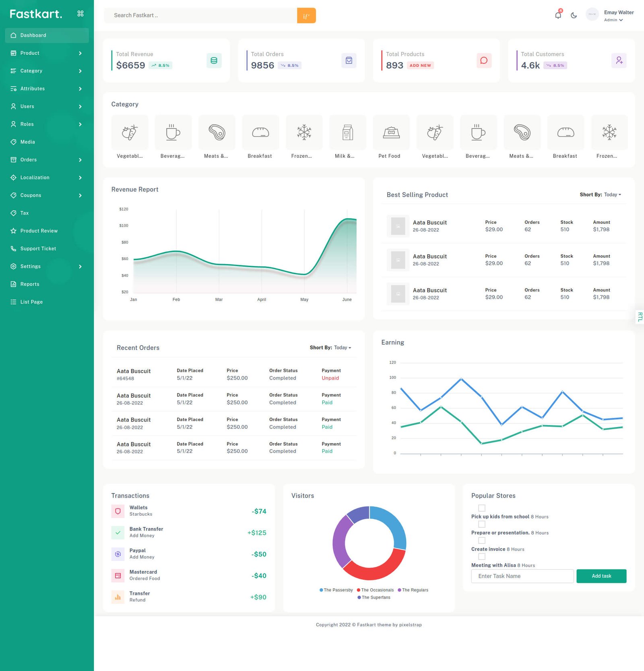
Task: Click the Total Revenue database icon
Action: point(214,60)
